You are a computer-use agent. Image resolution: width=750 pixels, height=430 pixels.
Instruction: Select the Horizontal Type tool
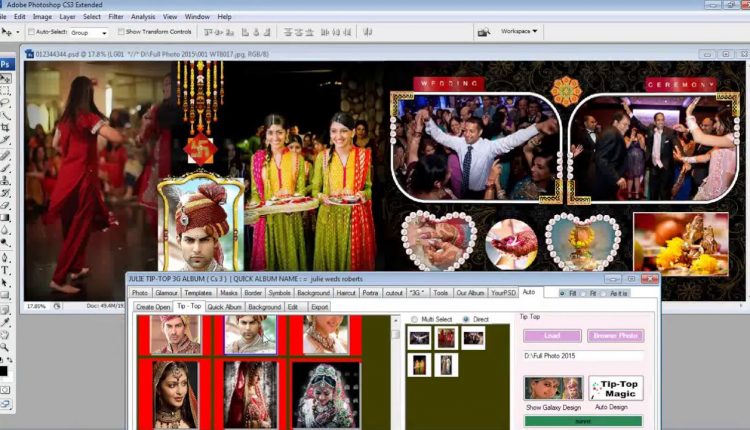(x=5, y=271)
